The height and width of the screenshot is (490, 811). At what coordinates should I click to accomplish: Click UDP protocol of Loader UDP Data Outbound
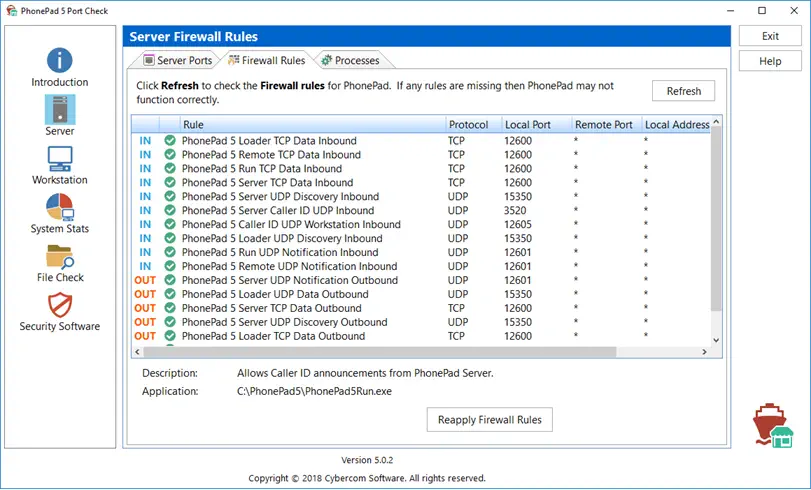(458, 294)
